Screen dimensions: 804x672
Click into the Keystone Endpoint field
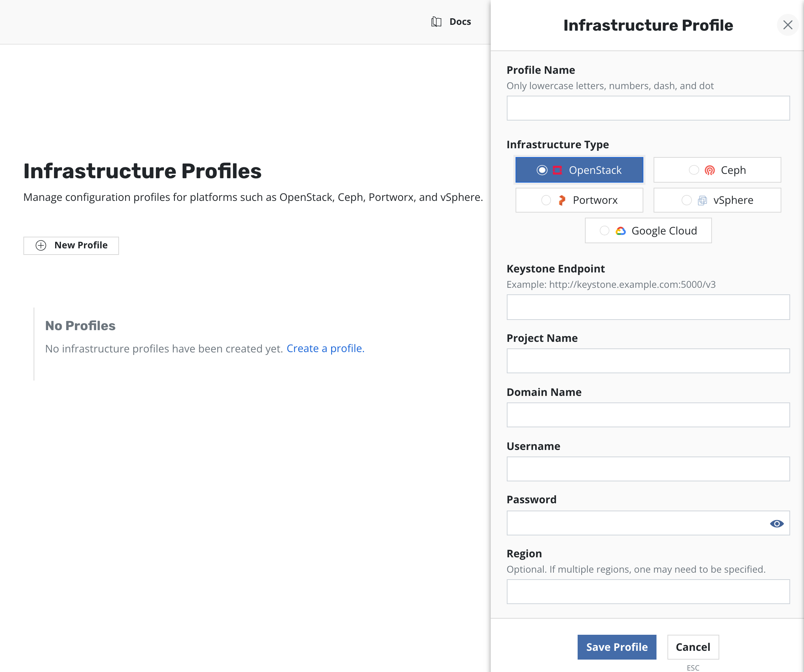pos(648,307)
